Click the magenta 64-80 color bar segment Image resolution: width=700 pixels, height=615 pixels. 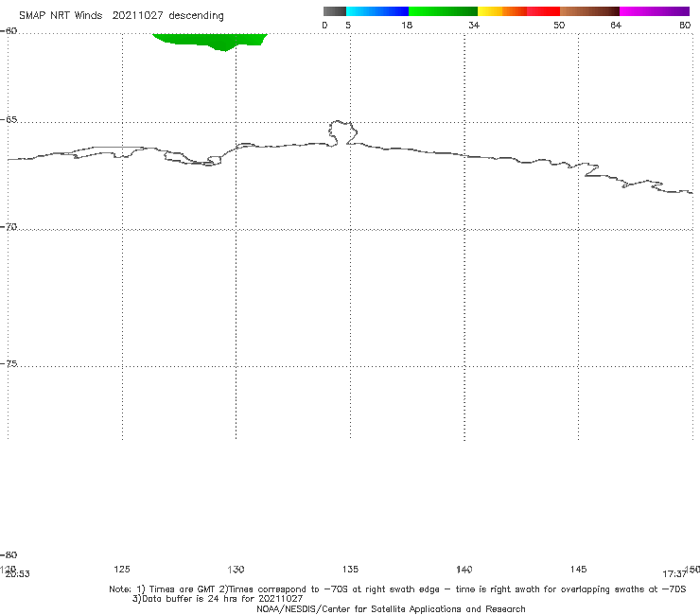[x=655, y=11]
